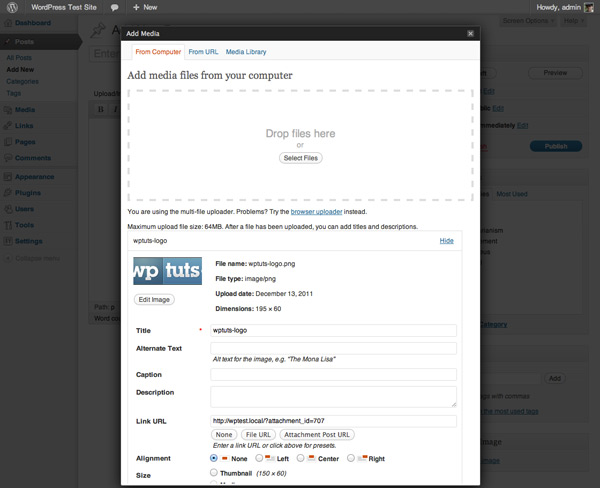Focus the Caption input field
600x488 pixels.
(333, 375)
